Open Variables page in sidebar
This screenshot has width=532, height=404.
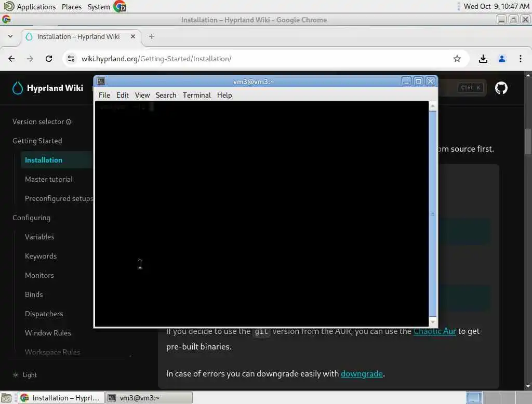pos(39,237)
